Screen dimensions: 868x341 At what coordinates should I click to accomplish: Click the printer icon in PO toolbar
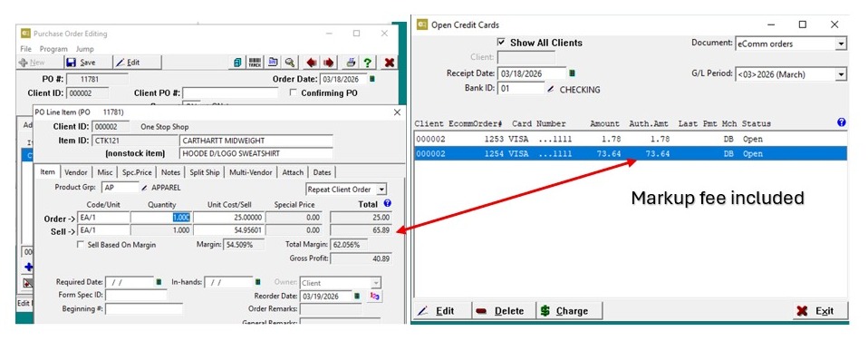(351, 63)
